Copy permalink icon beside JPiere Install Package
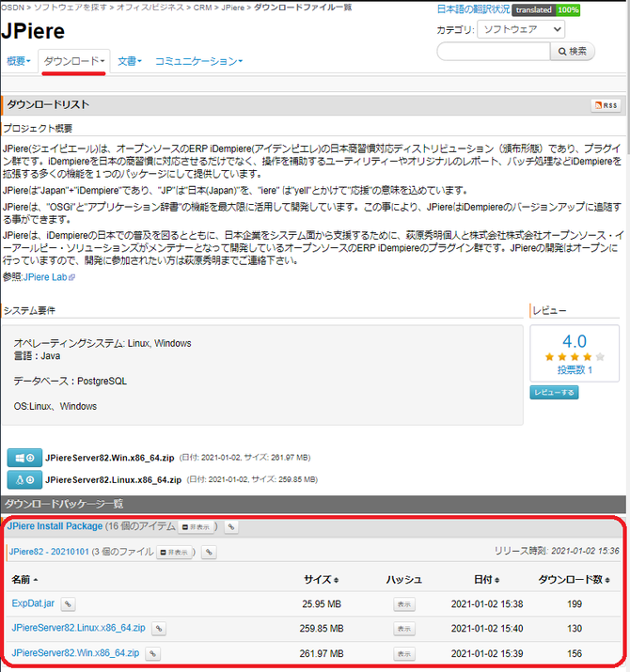The image size is (630, 672). (x=231, y=526)
